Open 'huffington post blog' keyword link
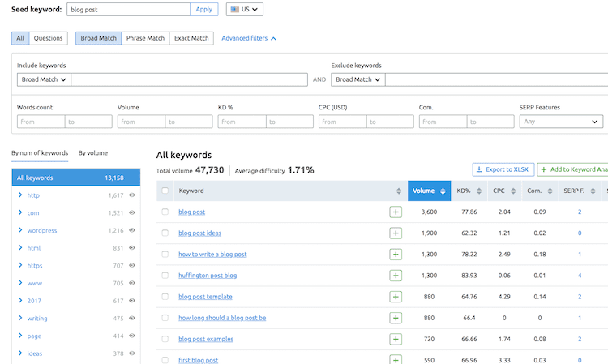Viewport: 608px width, 364px height. 208,275
